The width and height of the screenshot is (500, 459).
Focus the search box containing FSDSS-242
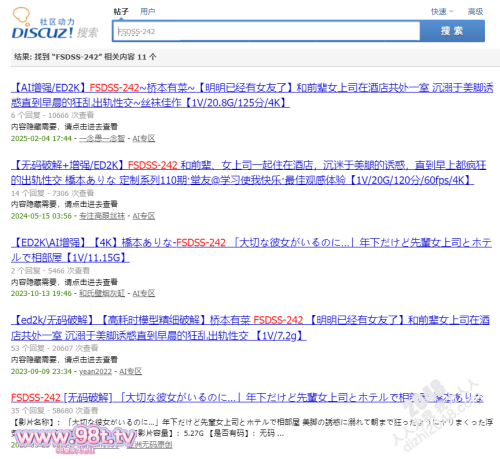(266, 31)
